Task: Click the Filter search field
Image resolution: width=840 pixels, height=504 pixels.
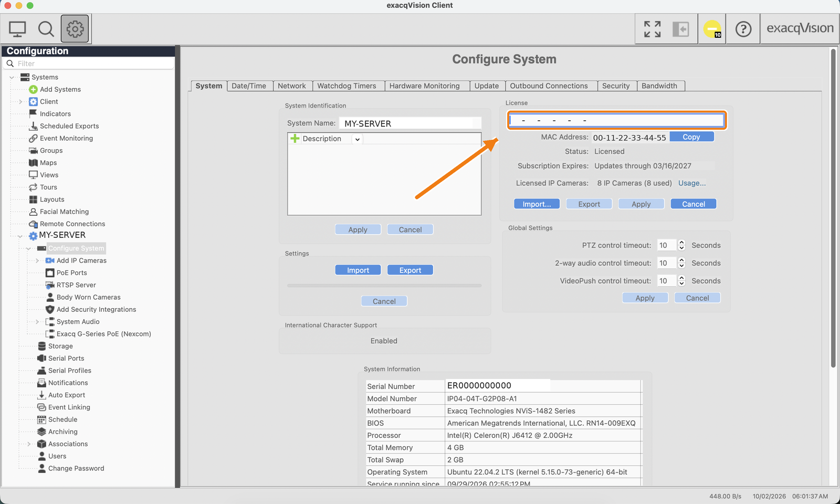Action: [x=89, y=64]
